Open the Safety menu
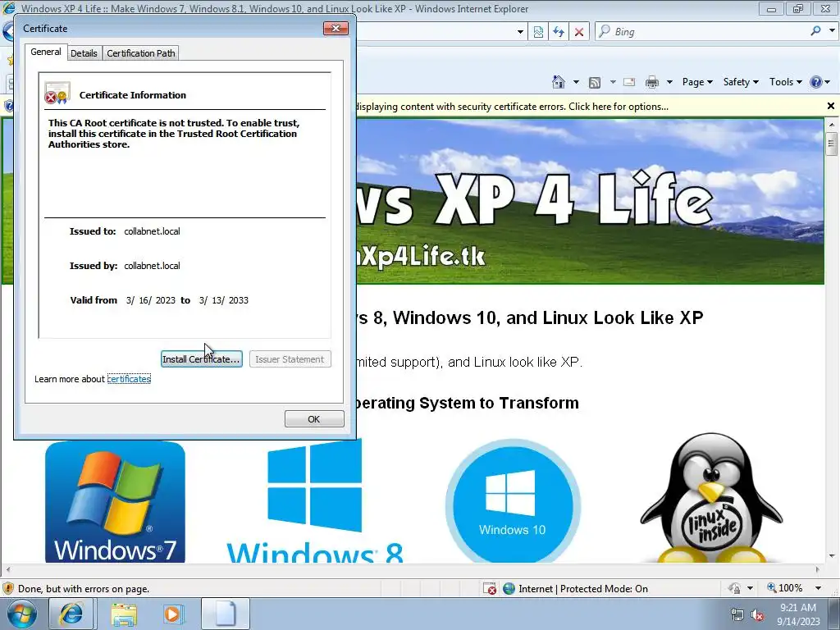This screenshot has height=630, width=840. click(x=741, y=82)
